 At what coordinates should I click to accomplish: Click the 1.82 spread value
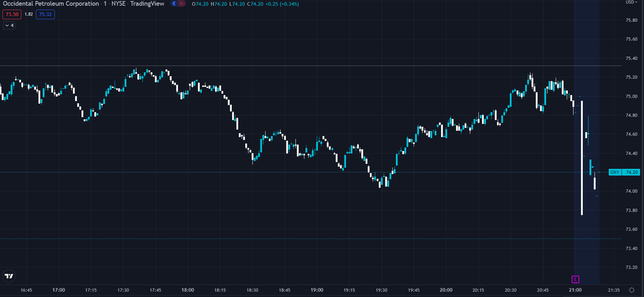point(28,15)
